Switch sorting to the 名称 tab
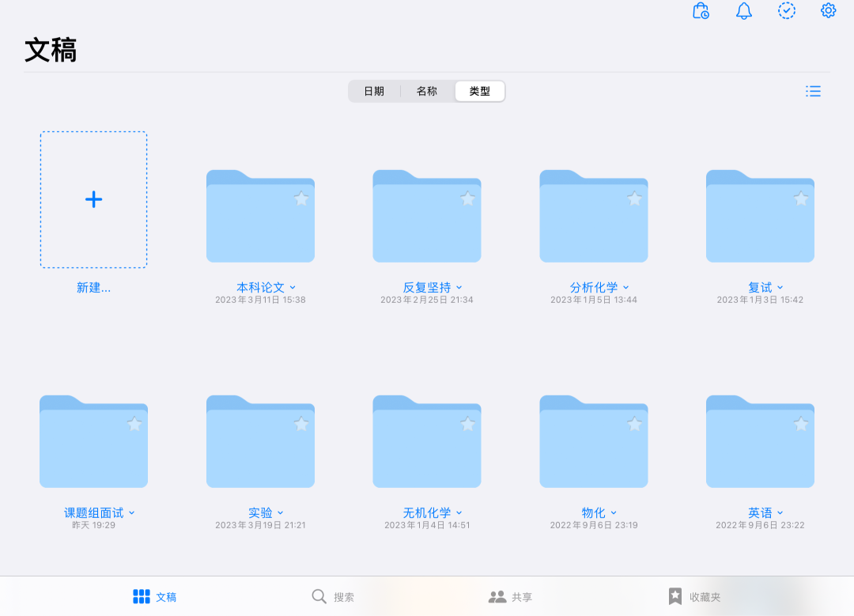The width and height of the screenshot is (854, 616). tap(426, 91)
